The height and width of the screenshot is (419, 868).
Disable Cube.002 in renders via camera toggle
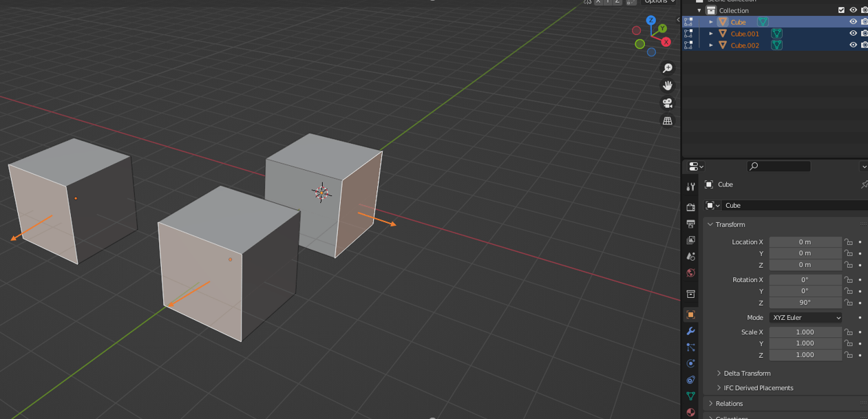[864, 45]
